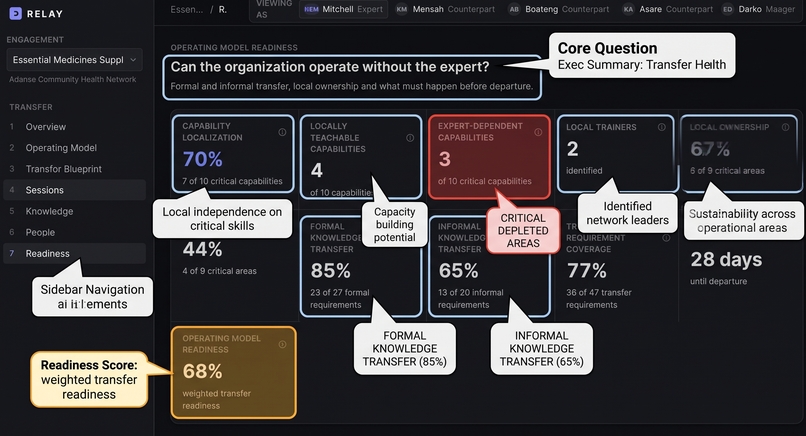Open Capability Localization info icon
Screen dimensions: 806x436
tap(282, 132)
